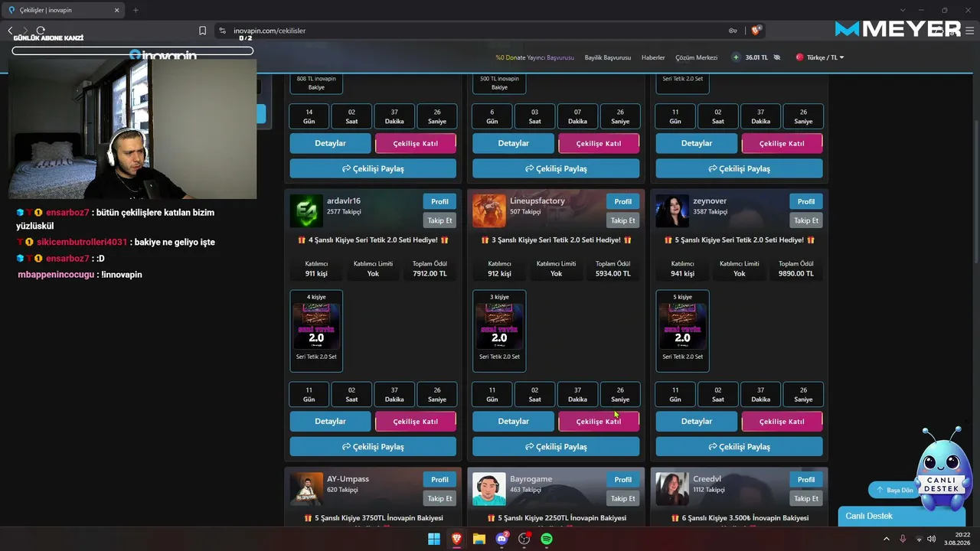Join ardavlr16 giveaway with Çekilişe Katıl
The width and height of the screenshot is (980, 551).
pos(416,422)
